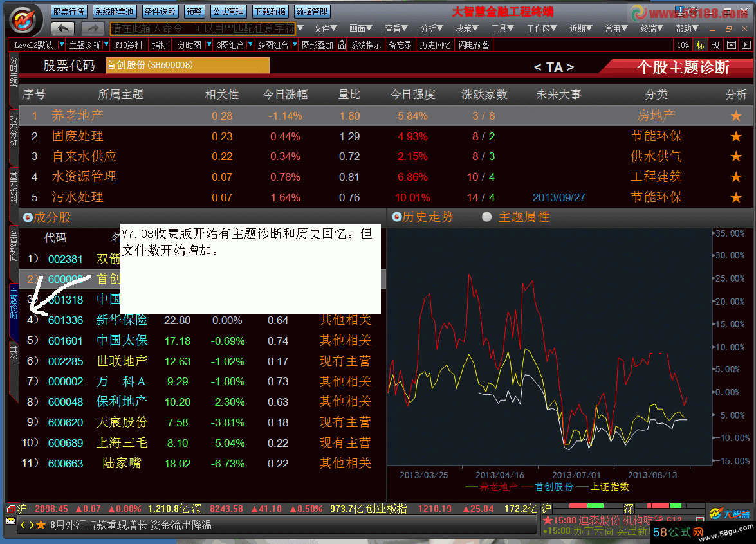Viewport: 756px width, 544px height.
Task: Click the 条件选股 button
Action: tap(160, 12)
